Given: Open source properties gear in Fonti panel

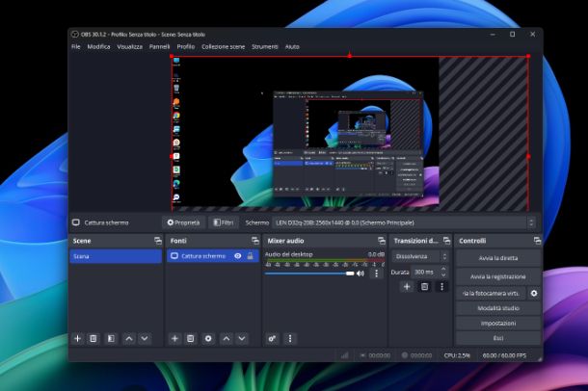Looking at the screenshot, I should click(208, 339).
